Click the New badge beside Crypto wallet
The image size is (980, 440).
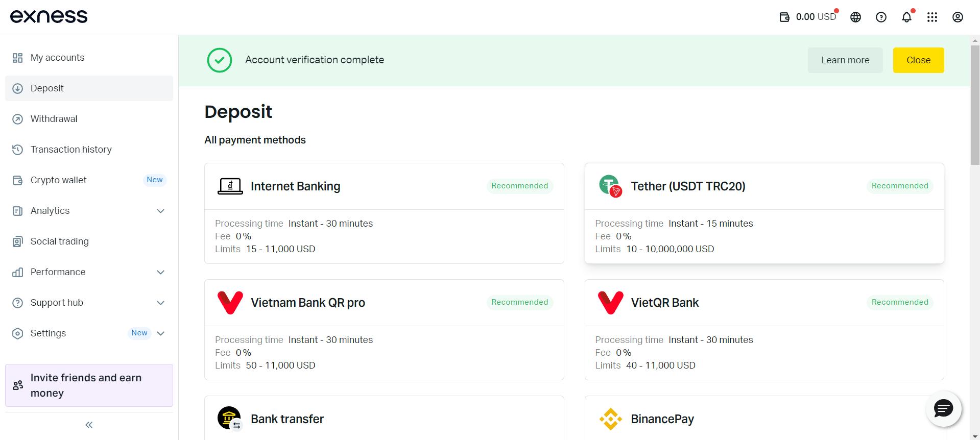tap(155, 180)
